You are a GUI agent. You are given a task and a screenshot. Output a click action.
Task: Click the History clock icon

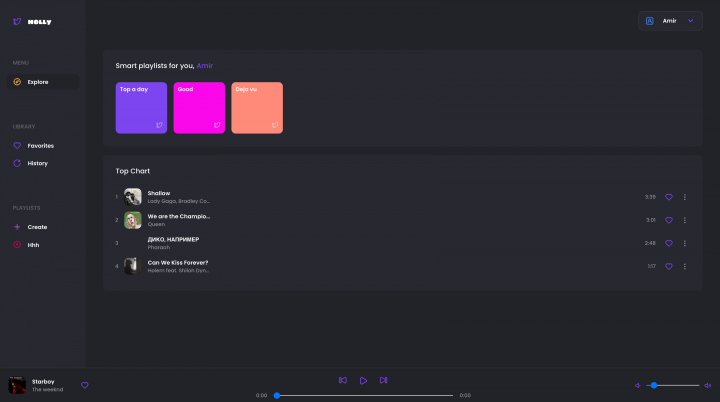17,163
